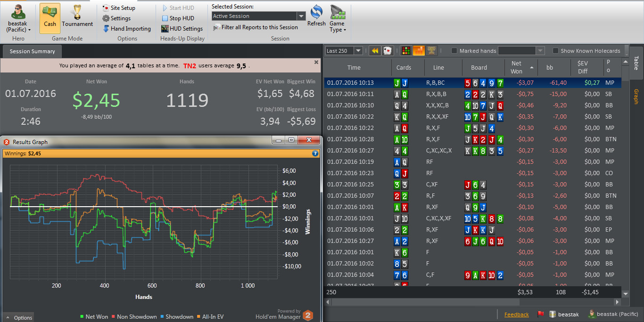Select the 10:04 hand with 76
The width and height of the screenshot is (644, 322).
coord(473,275)
